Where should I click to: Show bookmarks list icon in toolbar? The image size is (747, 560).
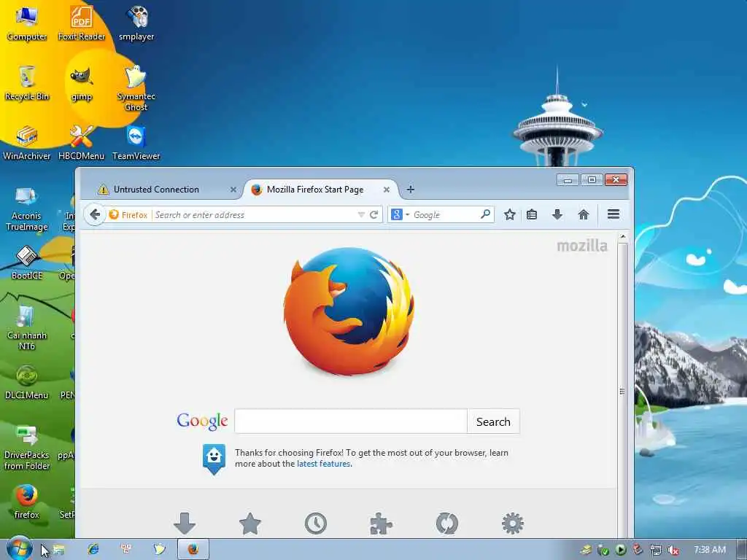[x=532, y=215]
